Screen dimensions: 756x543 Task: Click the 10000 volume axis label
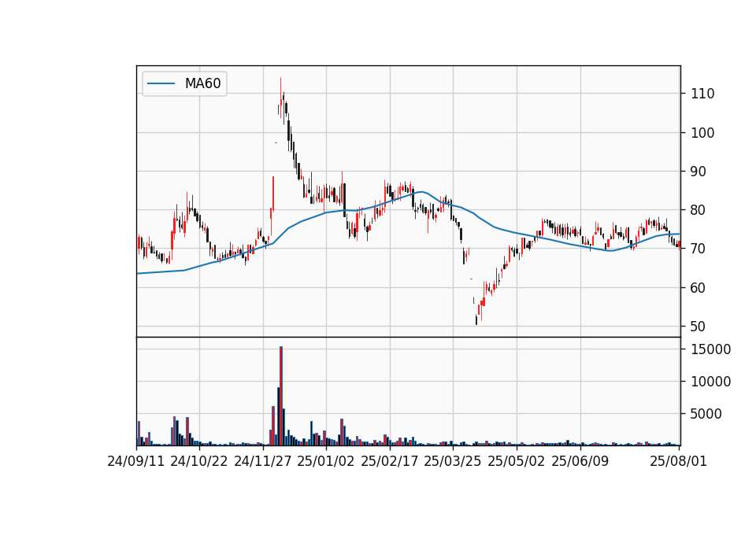(710, 382)
